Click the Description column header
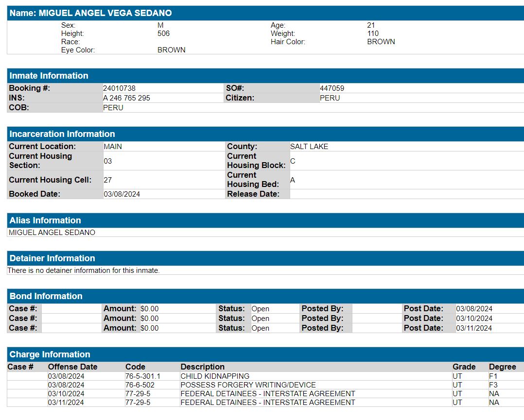 pyautogui.click(x=203, y=367)
